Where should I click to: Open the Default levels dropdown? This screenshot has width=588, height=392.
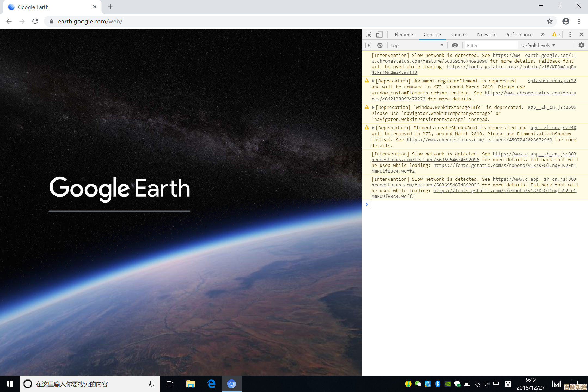tap(538, 45)
